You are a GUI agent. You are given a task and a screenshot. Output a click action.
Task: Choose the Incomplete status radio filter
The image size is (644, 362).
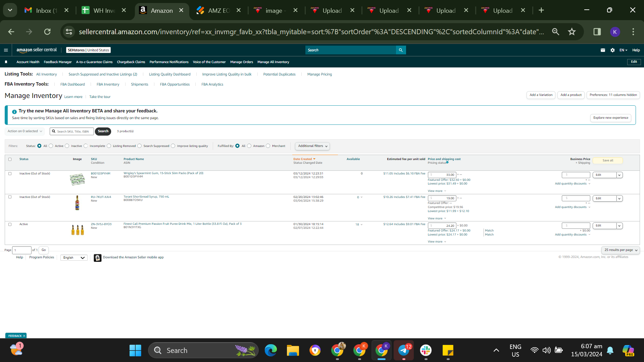click(x=86, y=146)
